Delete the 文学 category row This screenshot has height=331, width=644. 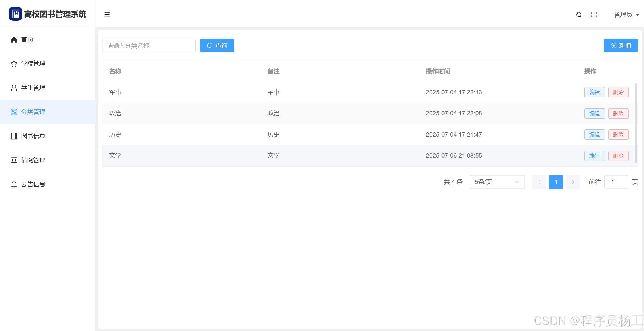coord(618,156)
